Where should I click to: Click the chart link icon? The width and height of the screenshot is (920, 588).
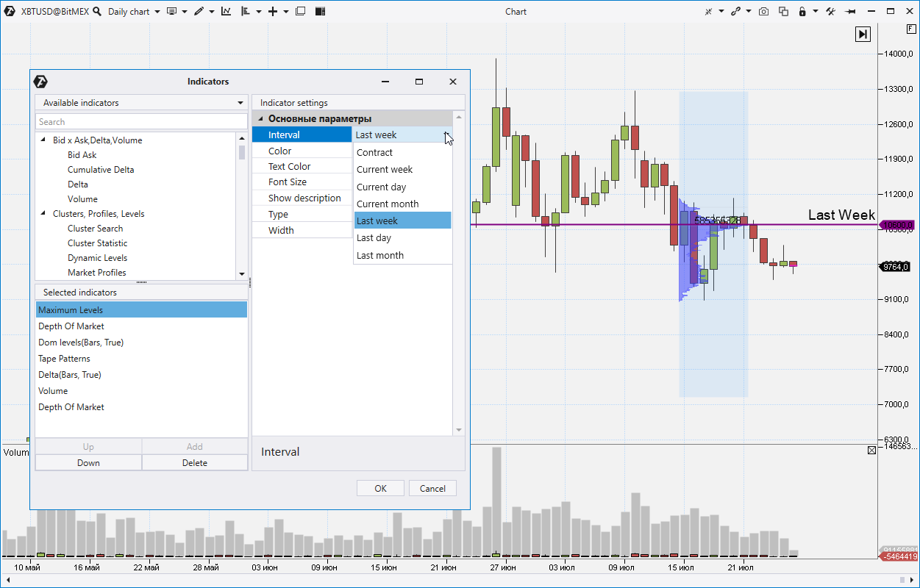737,11
